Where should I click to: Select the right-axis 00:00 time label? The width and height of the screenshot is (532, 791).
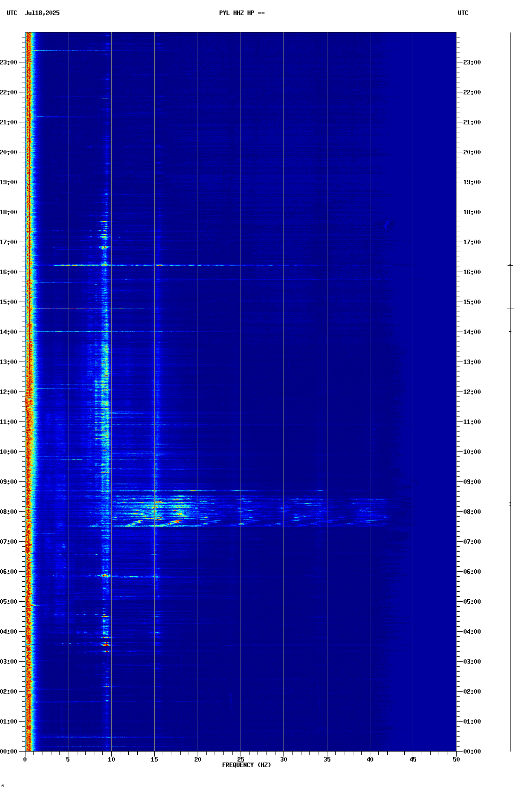coord(472,752)
